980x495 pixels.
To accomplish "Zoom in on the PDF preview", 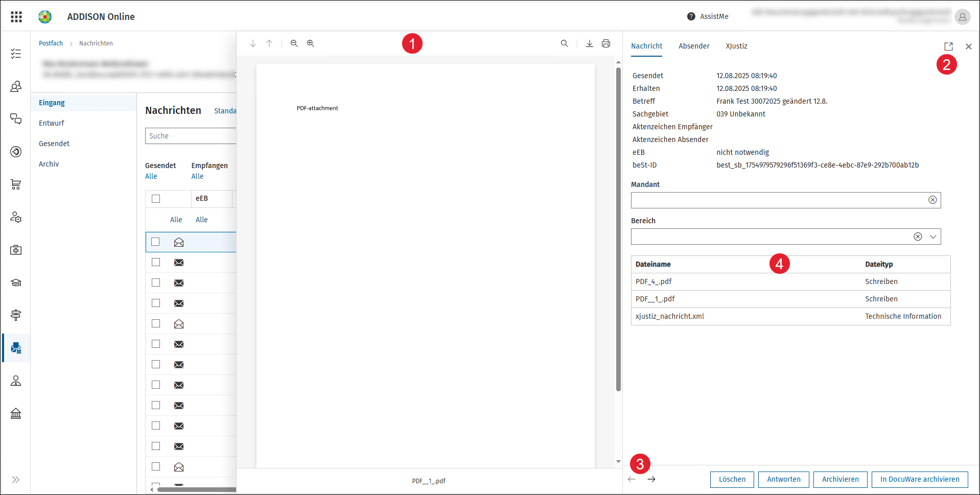I will 310,43.
